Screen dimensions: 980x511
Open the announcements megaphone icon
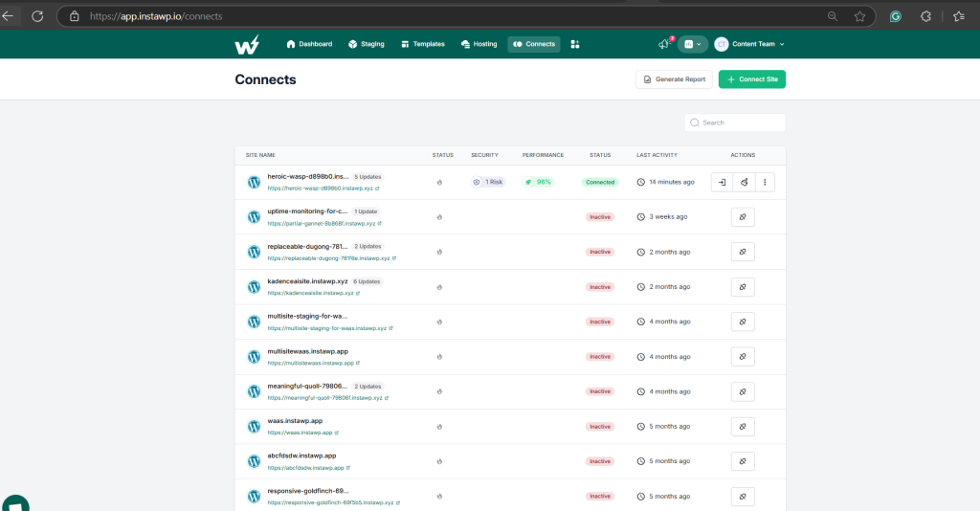664,44
